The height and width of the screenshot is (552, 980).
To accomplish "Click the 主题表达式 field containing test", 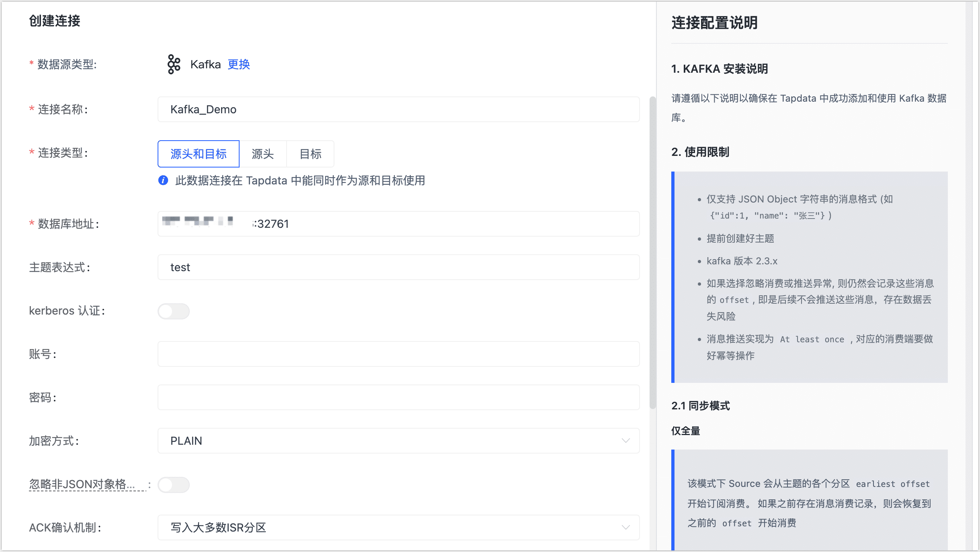I will 398,267.
